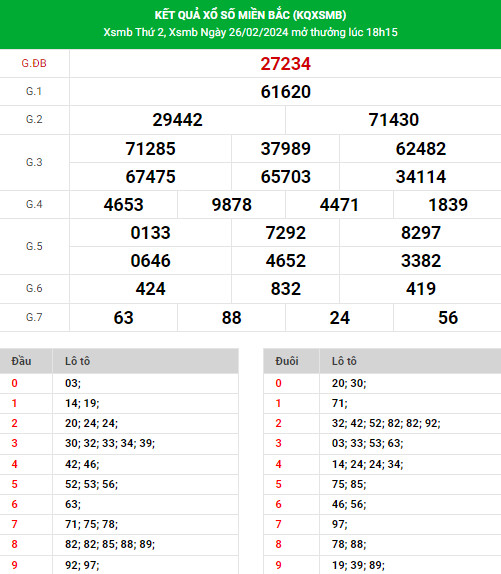Click the Đầu column header
This screenshot has height=574, width=501.
coord(21,361)
